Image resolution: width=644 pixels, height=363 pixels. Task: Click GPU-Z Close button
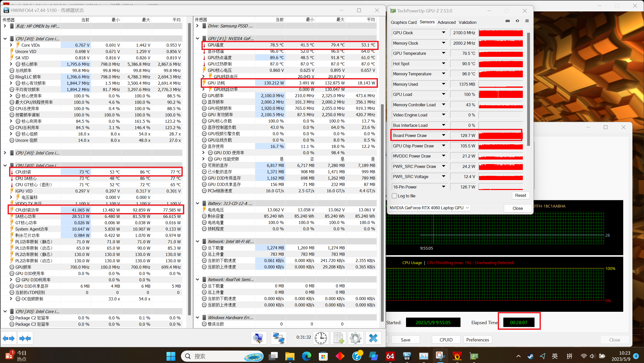pos(518,208)
